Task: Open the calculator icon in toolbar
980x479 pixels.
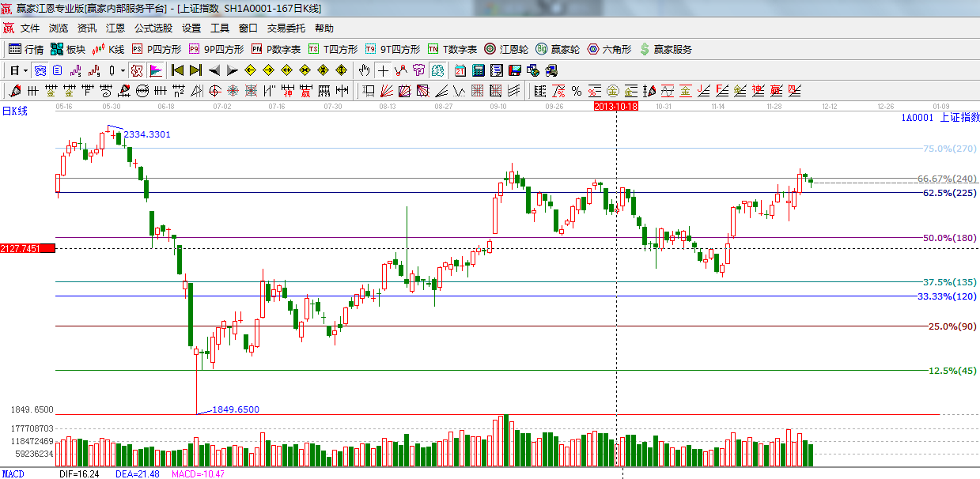Action: (478, 70)
